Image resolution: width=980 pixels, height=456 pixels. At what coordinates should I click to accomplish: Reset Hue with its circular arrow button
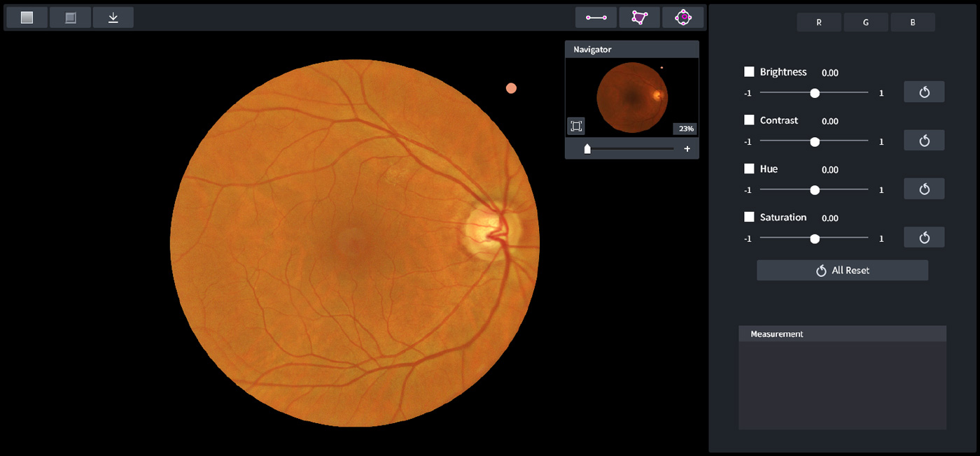(x=924, y=189)
